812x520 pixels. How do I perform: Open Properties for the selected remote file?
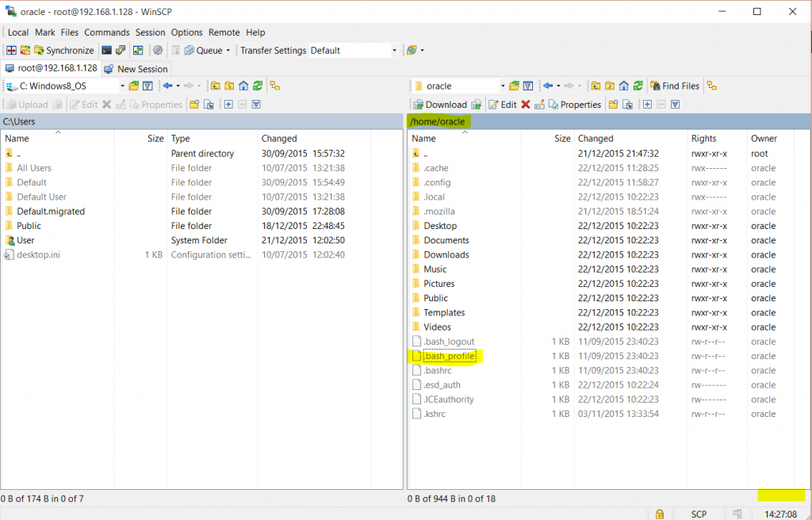point(574,105)
